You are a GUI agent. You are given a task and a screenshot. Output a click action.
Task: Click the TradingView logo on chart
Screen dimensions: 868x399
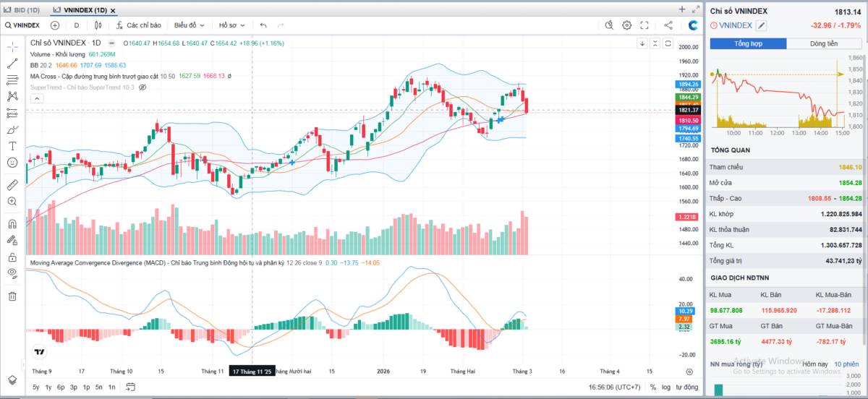(x=40, y=352)
